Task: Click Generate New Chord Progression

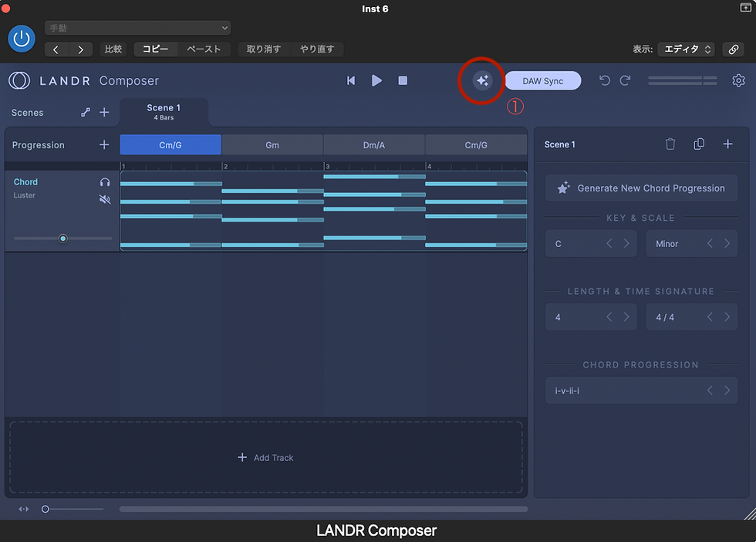Action: [x=641, y=188]
